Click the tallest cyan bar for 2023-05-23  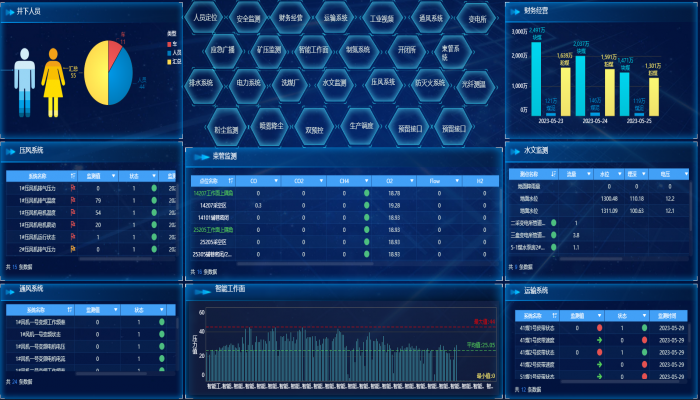(x=537, y=75)
